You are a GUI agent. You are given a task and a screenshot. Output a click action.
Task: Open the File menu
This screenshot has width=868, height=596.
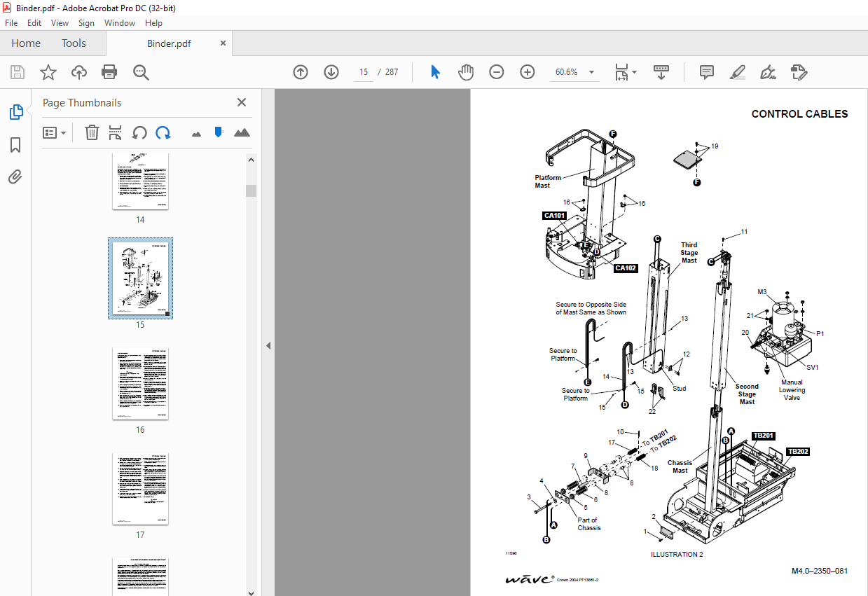tap(11, 23)
